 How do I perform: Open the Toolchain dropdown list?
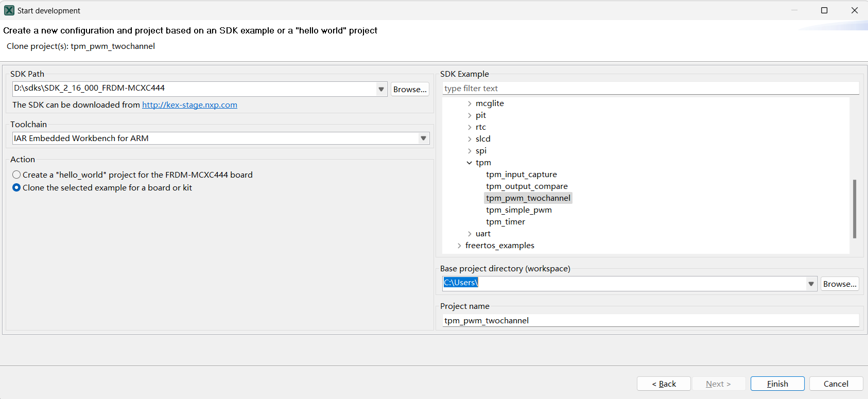click(x=423, y=138)
